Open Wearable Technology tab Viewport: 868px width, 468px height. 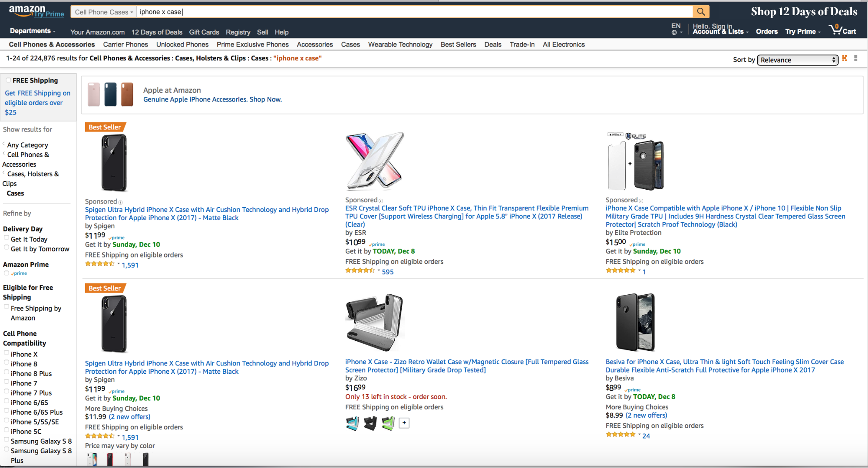400,44
